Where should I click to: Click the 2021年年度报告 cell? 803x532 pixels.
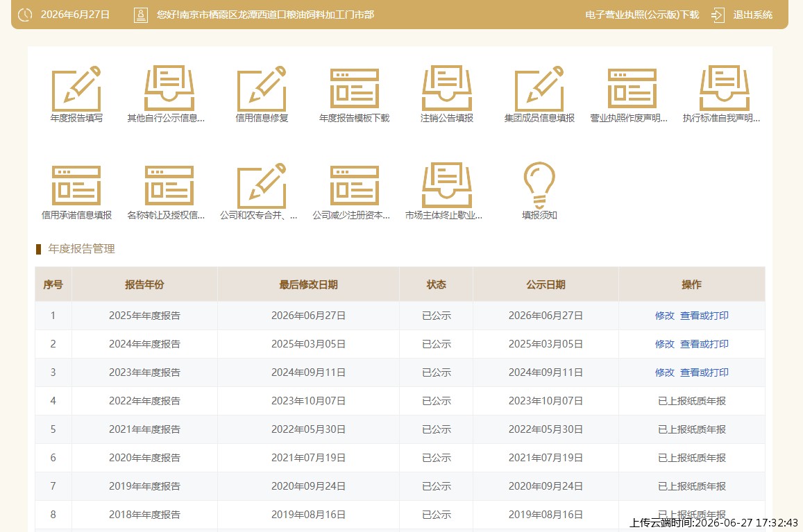(144, 429)
